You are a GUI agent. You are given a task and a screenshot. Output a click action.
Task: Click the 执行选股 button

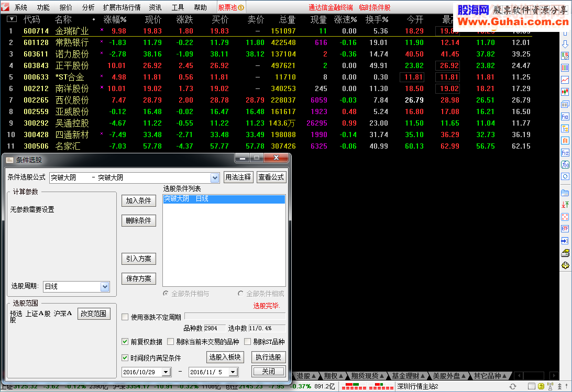[x=269, y=357]
